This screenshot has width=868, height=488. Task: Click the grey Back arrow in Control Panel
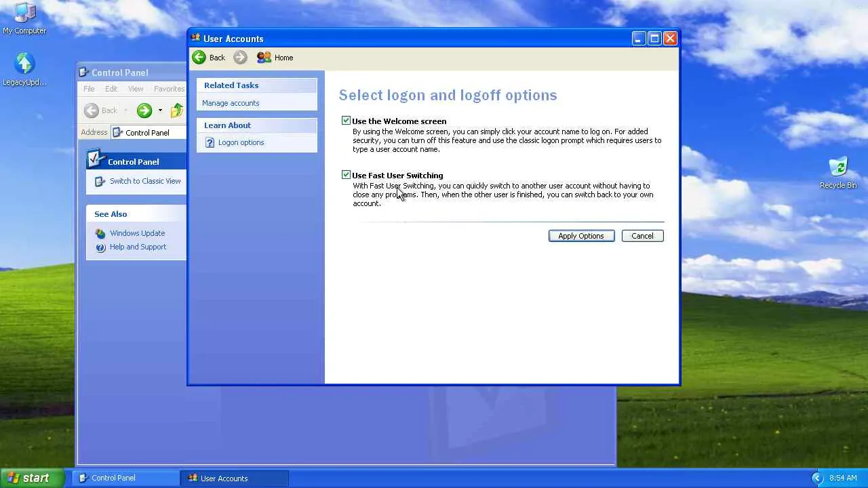[92, 110]
